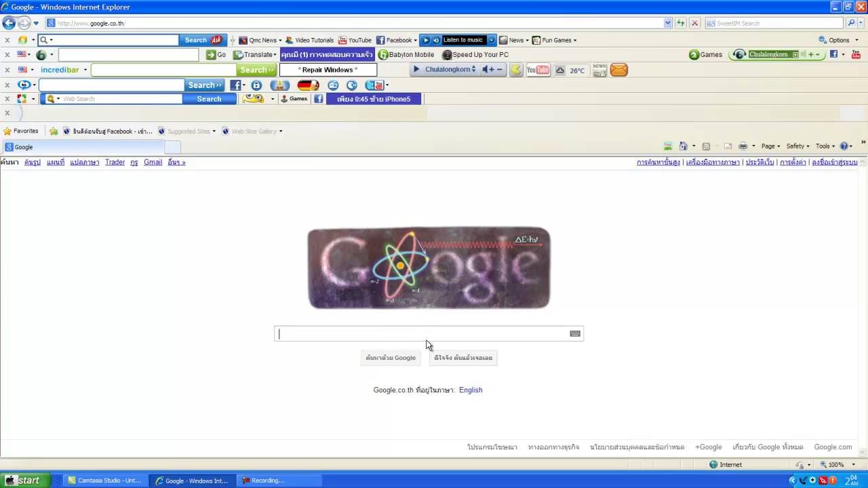Click the blue Search» button

[x=205, y=85]
